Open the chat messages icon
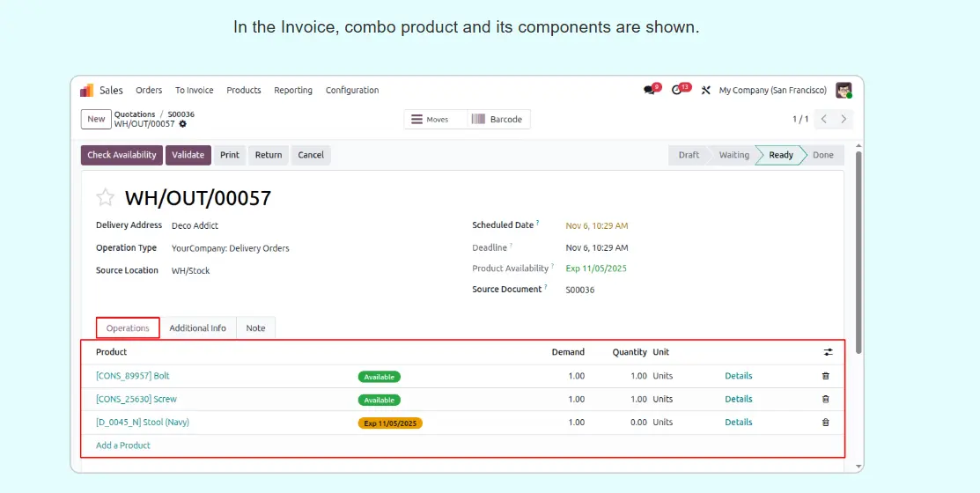Viewport: 980px width, 493px height. click(650, 90)
